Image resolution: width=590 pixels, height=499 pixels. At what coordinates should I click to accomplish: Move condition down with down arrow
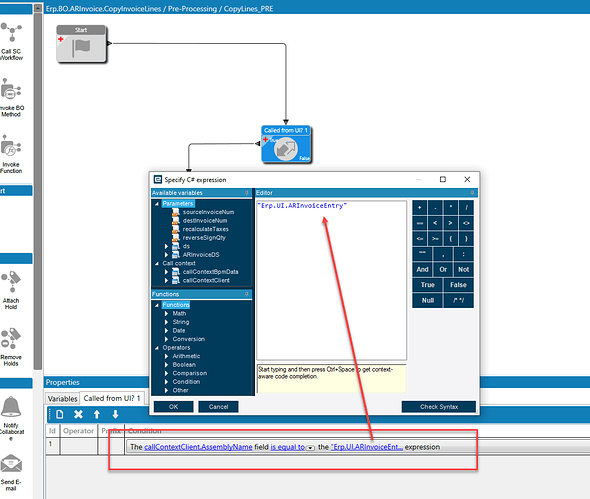point(115,414)
